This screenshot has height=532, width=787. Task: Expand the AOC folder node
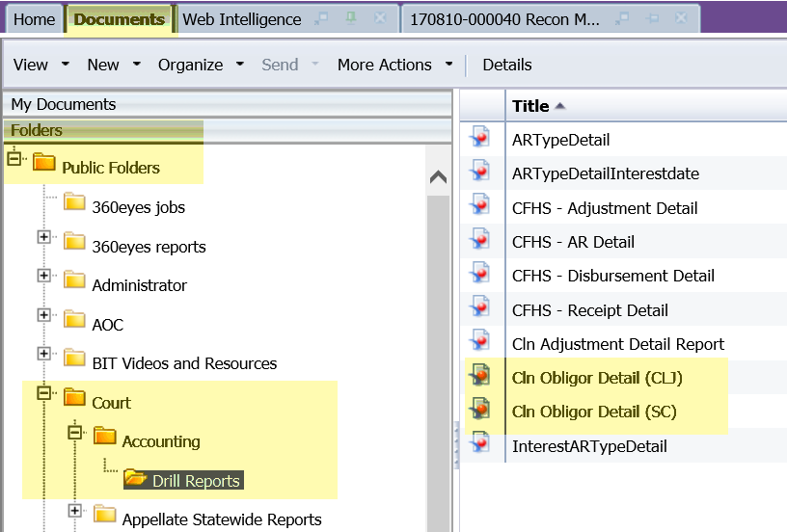pyautogui.click(x=44, y=315)
